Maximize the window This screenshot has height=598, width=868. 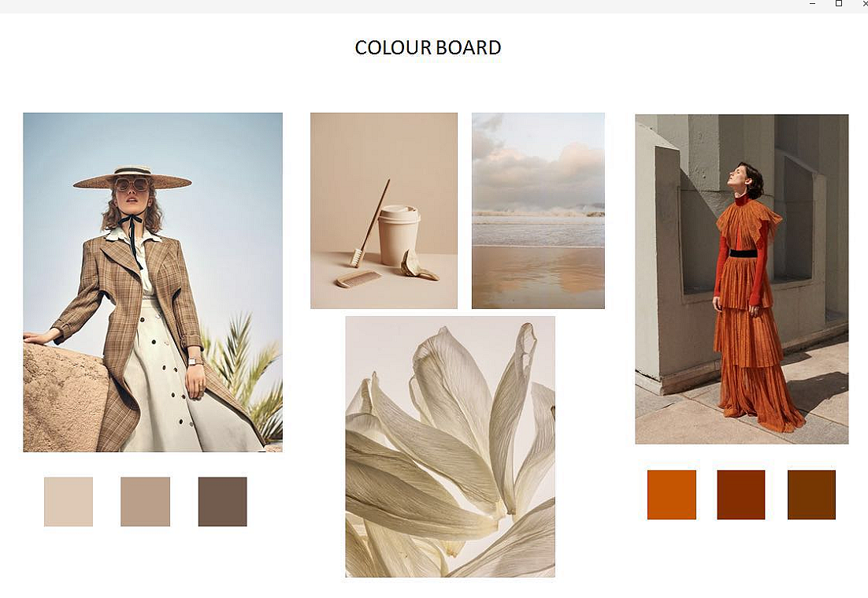[839, 4]
